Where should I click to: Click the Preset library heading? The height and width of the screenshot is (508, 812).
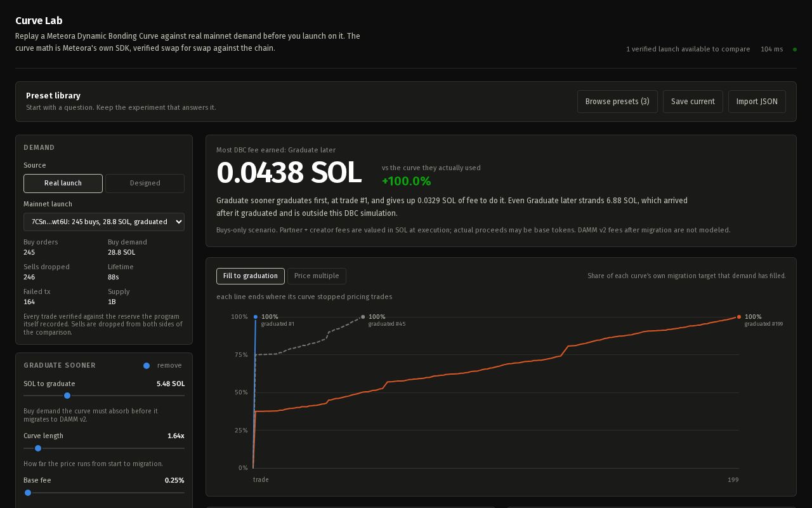(53, 96)
